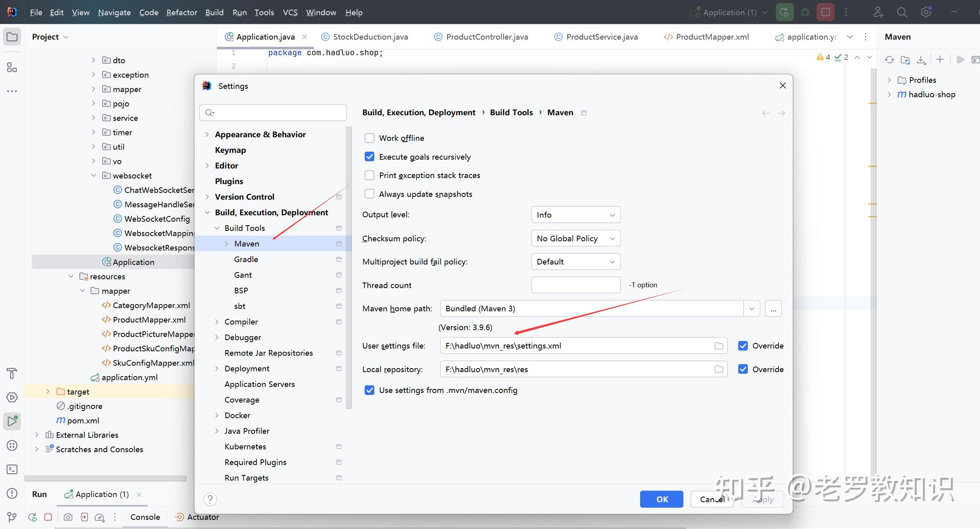
Task: Click the Git tool window icon
Action: [12, 517]
